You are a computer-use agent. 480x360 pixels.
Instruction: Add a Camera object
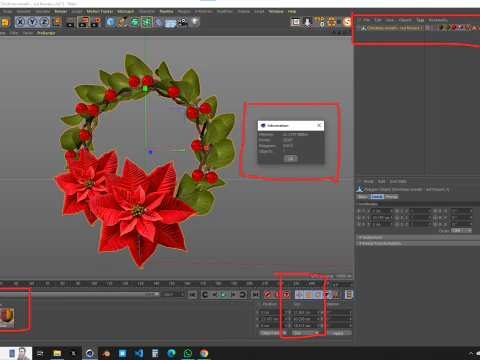tap(183, 22)
